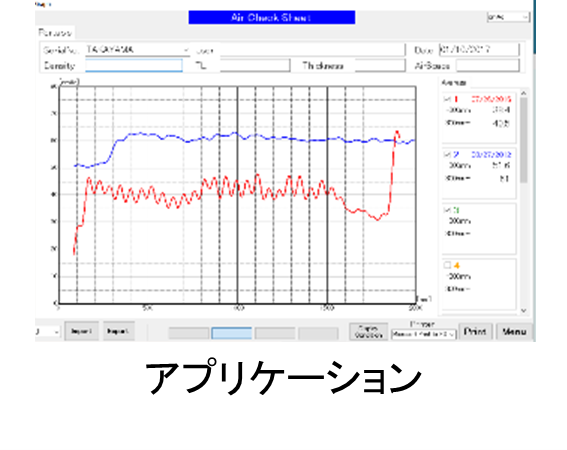Click the highlighted light-blue blank button

pyautogui.click(x=232, y=333)
